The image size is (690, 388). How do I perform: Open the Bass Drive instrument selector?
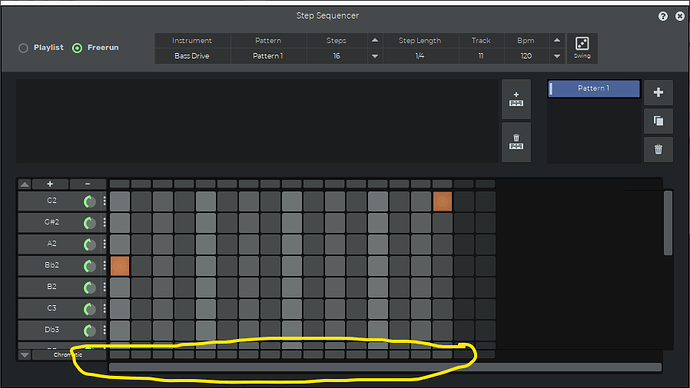click(x=192, y=56)
